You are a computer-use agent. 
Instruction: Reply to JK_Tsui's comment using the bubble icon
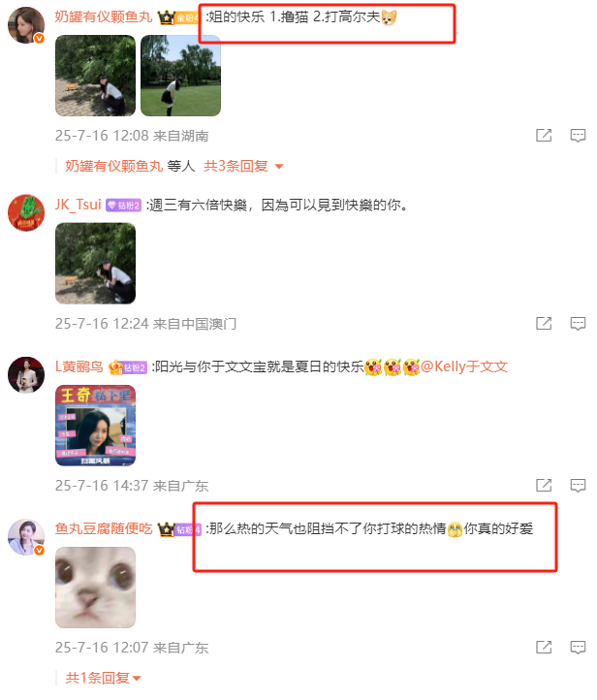[578, 323]
